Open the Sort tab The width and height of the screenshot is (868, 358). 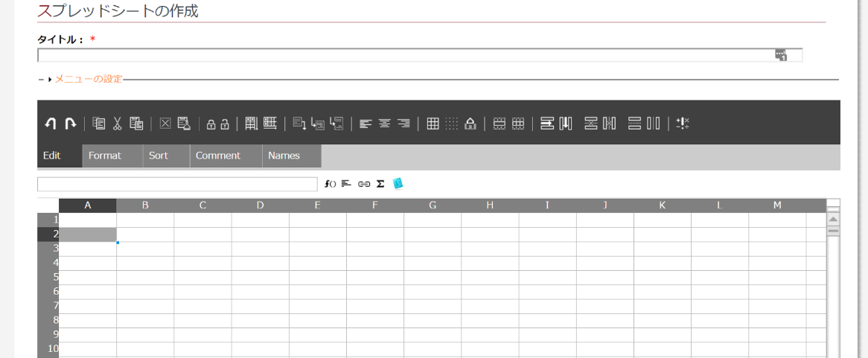click(159, 156)
